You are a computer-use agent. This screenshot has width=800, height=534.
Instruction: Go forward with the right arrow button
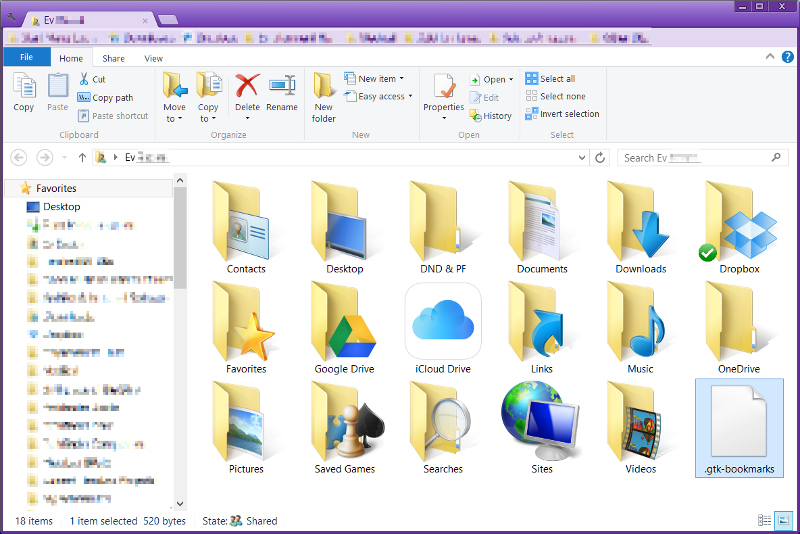pos(45,158)
